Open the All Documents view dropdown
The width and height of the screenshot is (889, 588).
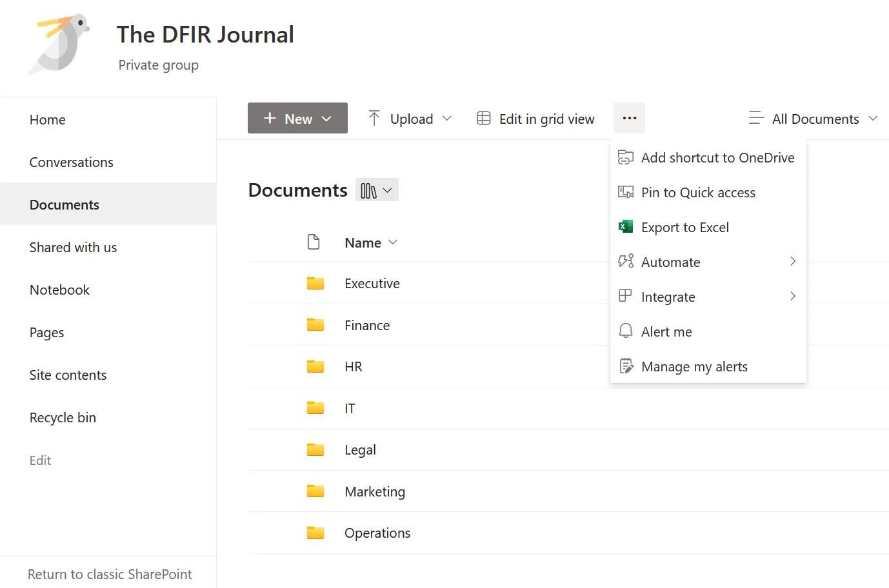813,119
